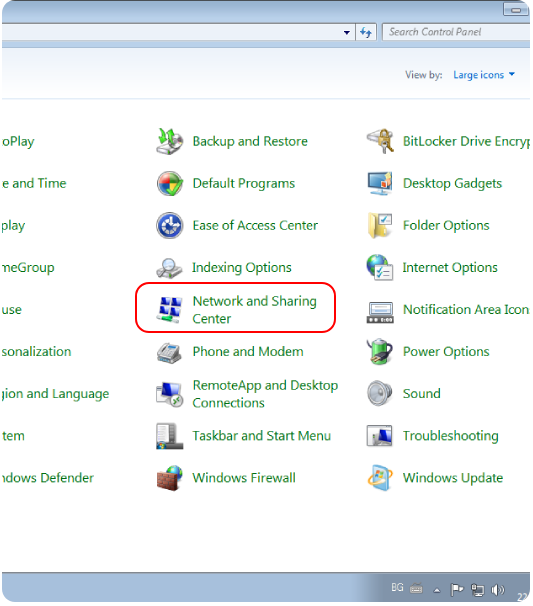The width and height of the screenshot is (533, 606).
Task: Show hidden tray icons arrow
Action: click(437, 590)
